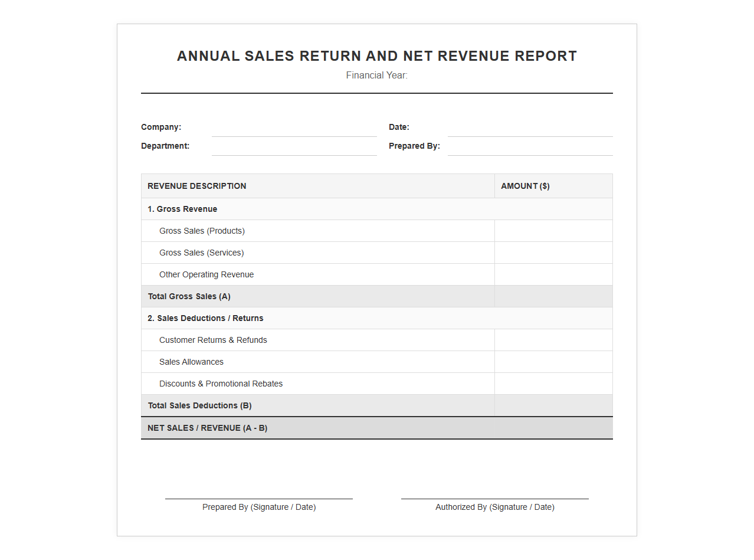Click 'Other Operating Revenue' description cell
754x560 pixels.
pos(318,274)
